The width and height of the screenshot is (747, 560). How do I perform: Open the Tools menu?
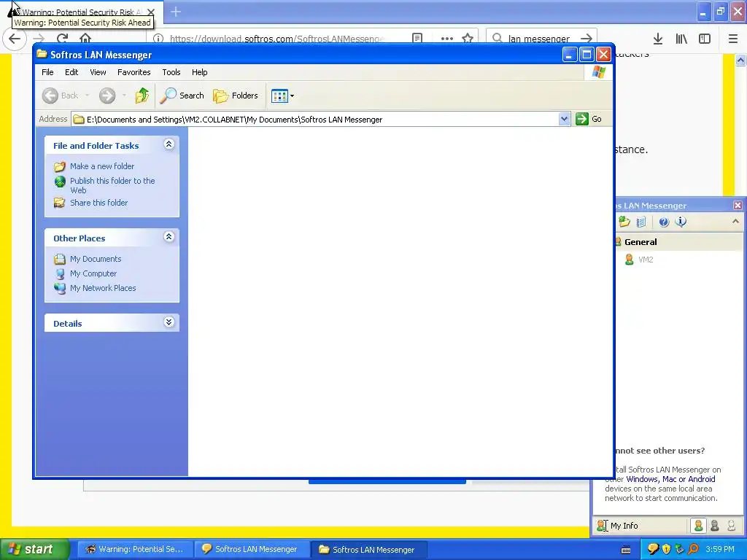pyautogui.click(x=171, y=72)
